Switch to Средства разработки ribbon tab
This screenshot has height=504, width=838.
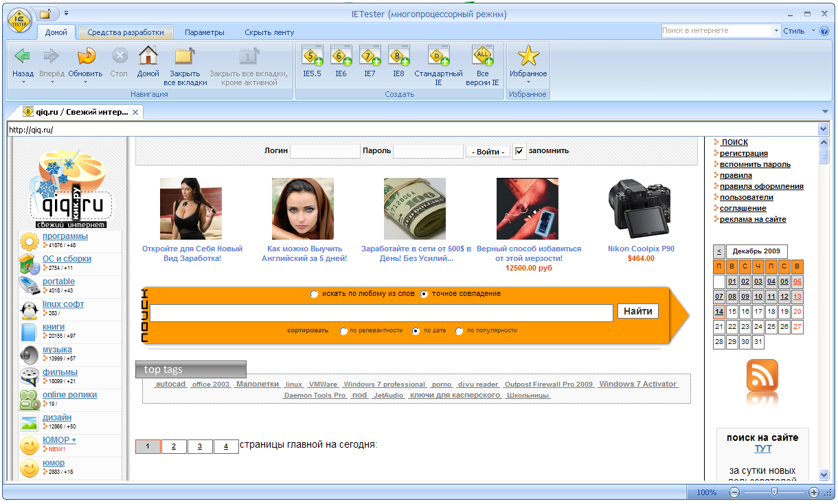click(x=126, y=32)
